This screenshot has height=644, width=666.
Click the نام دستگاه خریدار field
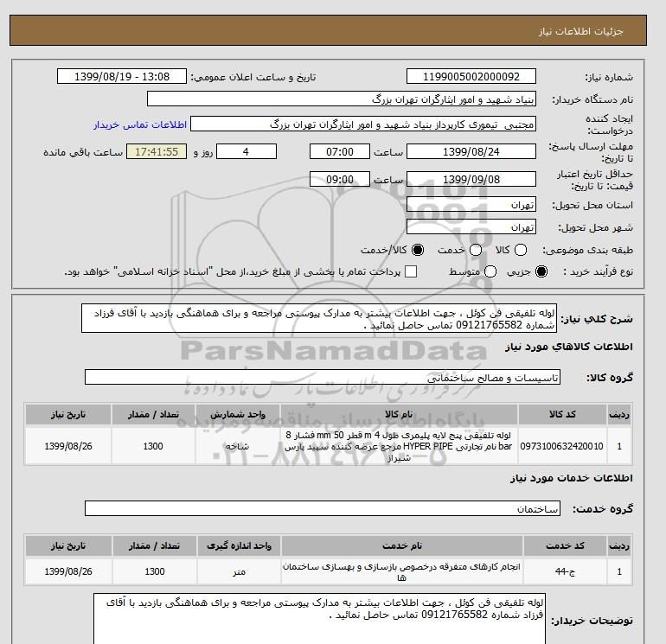(342, 99)
